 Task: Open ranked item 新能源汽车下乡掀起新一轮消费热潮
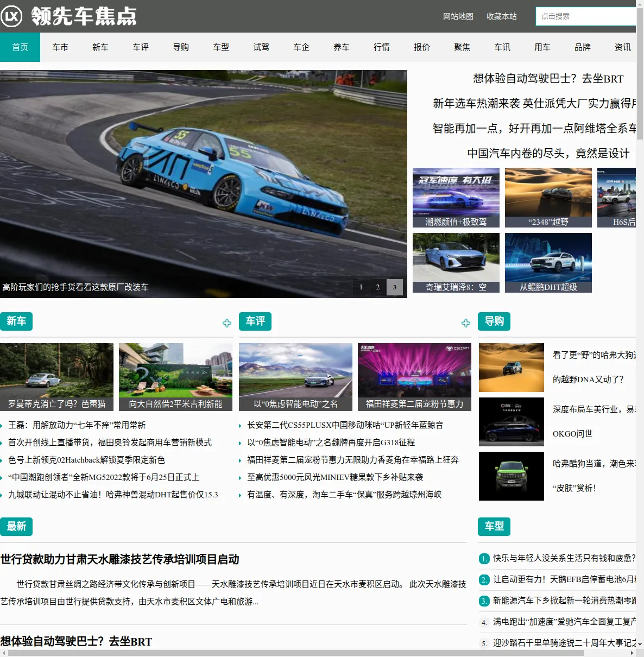coord(564,601)
